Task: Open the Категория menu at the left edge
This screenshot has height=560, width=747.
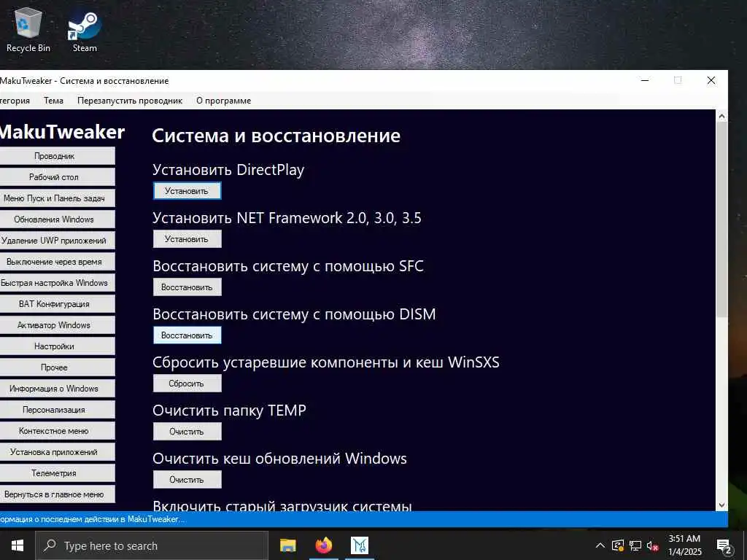Action: 15,101
